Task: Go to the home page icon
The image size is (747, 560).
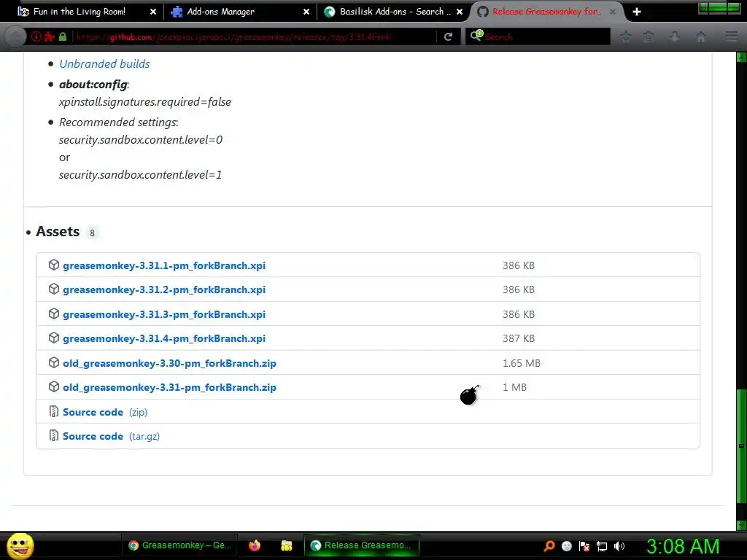Action: 700,36
